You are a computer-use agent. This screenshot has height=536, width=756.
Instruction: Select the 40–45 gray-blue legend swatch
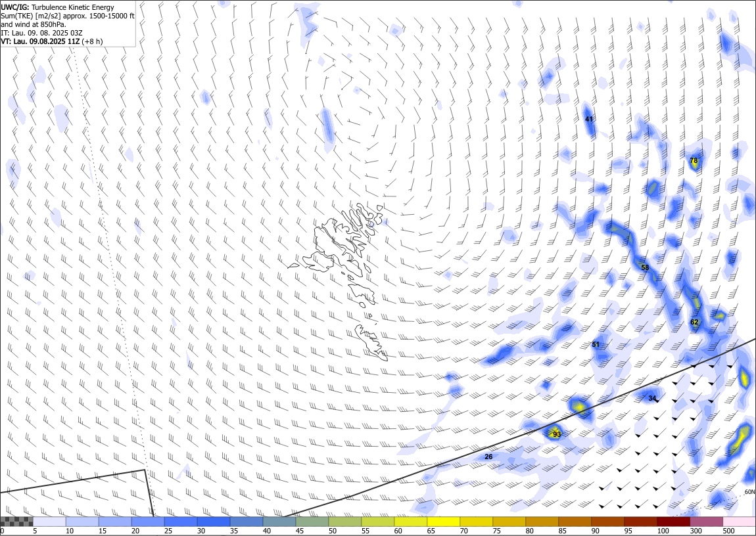click(279, 522)
